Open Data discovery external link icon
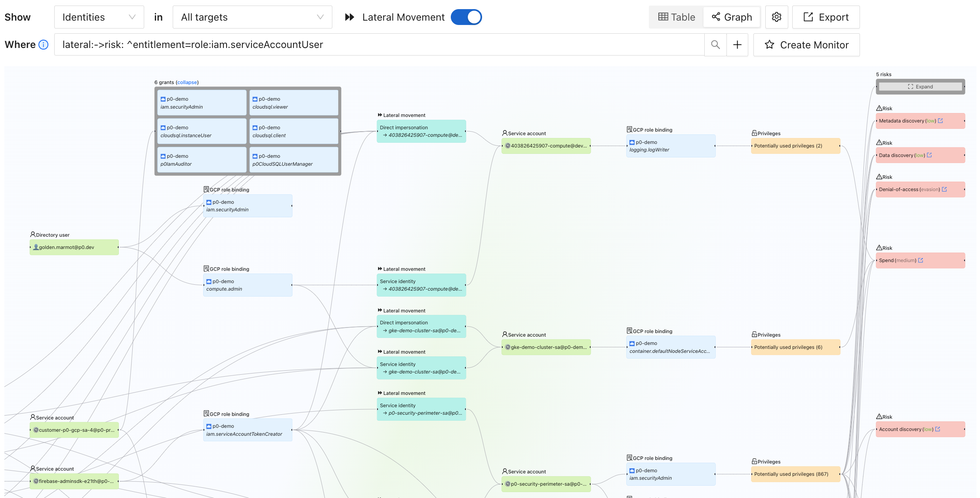980x498 pixels. [x=929, y=155]
